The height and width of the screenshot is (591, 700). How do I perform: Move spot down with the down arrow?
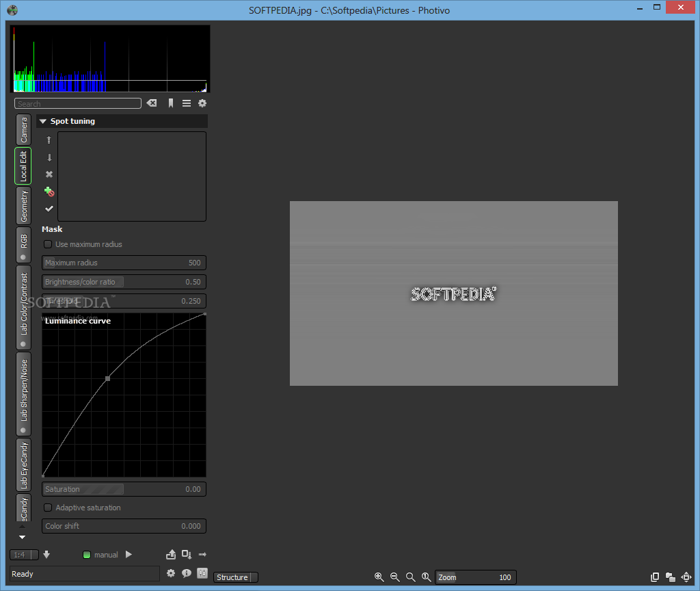(x=49, y=157)
